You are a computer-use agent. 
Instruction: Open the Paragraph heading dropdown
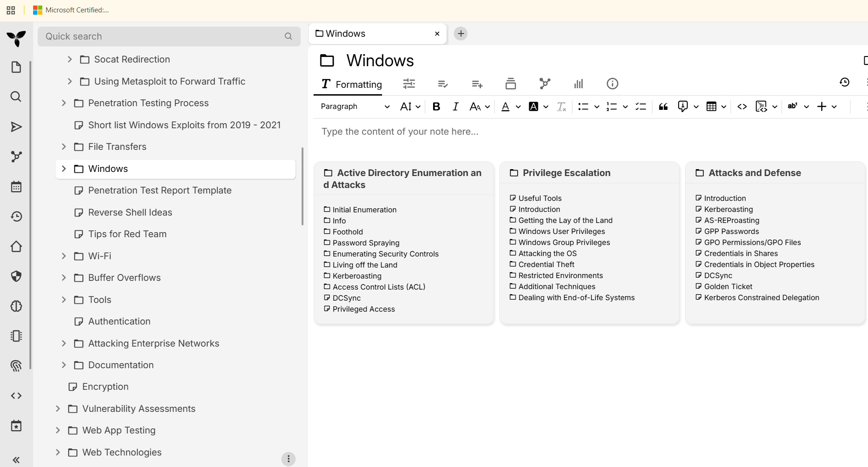[x=355, y=107]
